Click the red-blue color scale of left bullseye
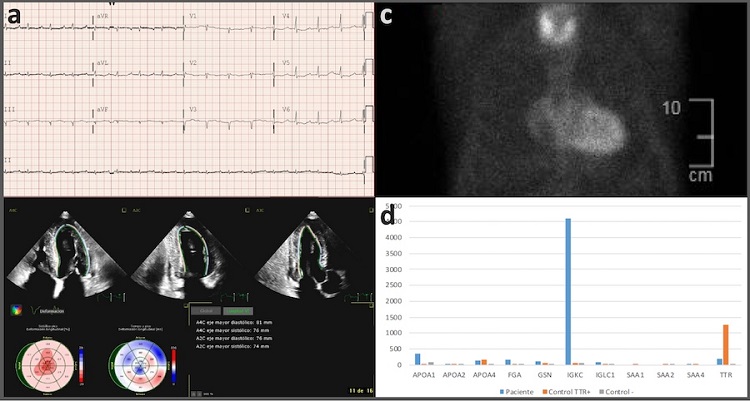The width and height of the screenshot is (750, 401). [81, 358]
